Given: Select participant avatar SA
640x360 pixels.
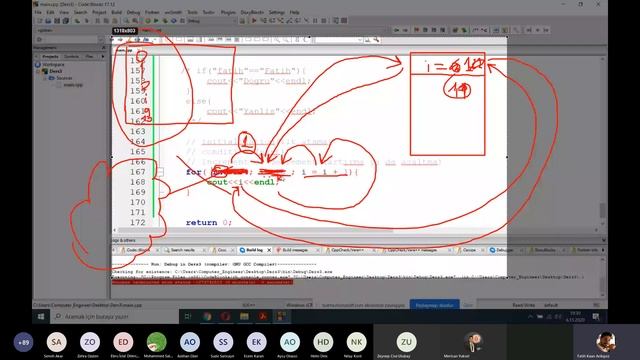Looking at the screenshot, I should [56, 342].
